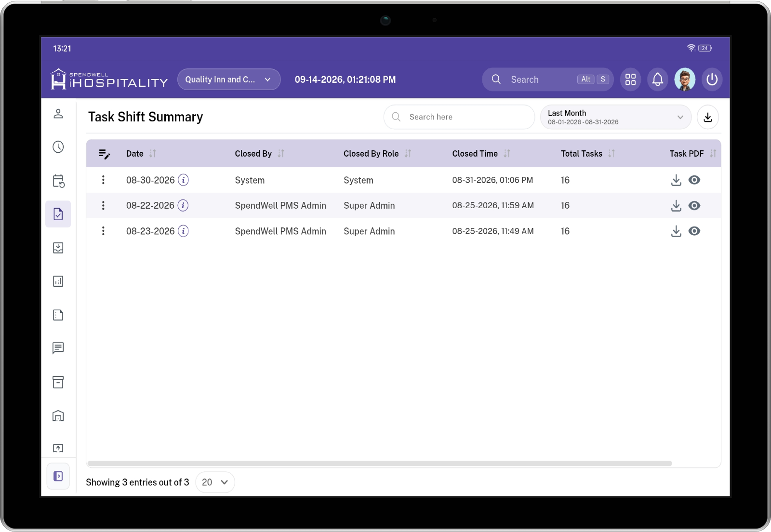The image size is (771, 532).
Task: Download the PDF for 08-22-2026 row
Action: click(x=676, y=206)
